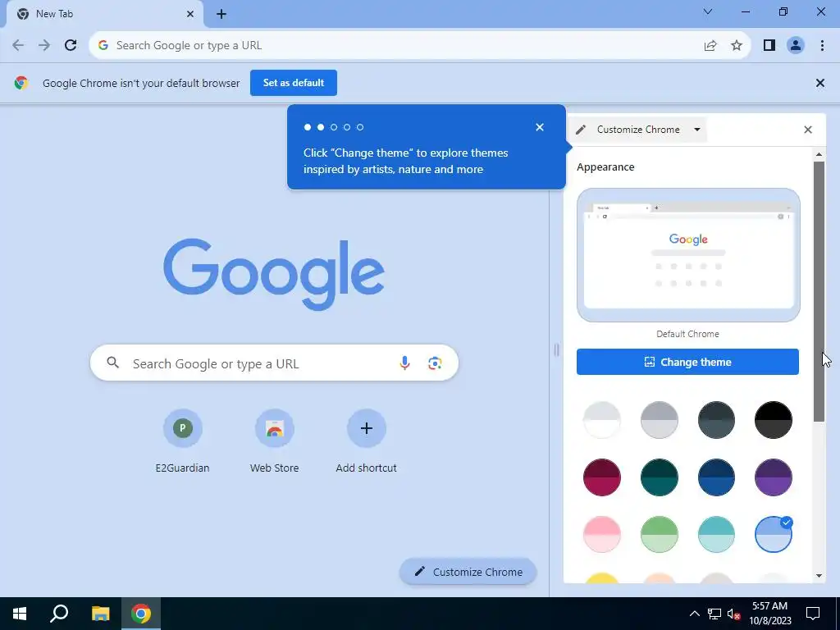Close the Customize Chrome side panel
Image resolution: width=840 pixels, height=630 pixels.
[808, 130]
